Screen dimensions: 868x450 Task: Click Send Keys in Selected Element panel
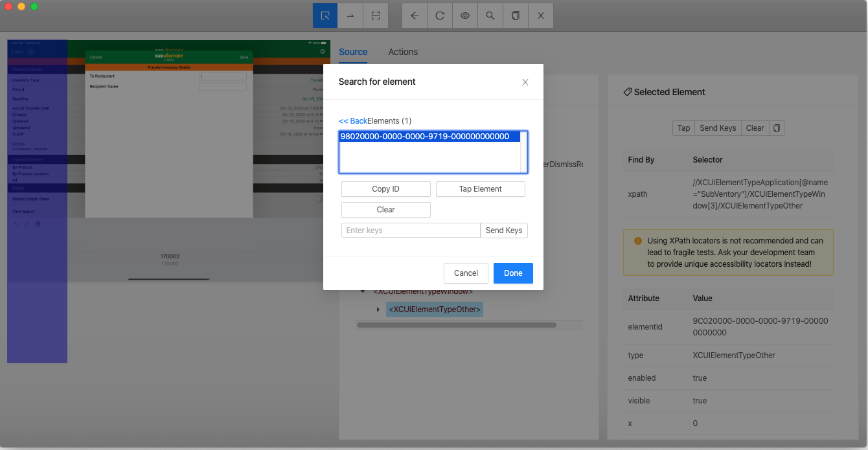click(718, 128)
